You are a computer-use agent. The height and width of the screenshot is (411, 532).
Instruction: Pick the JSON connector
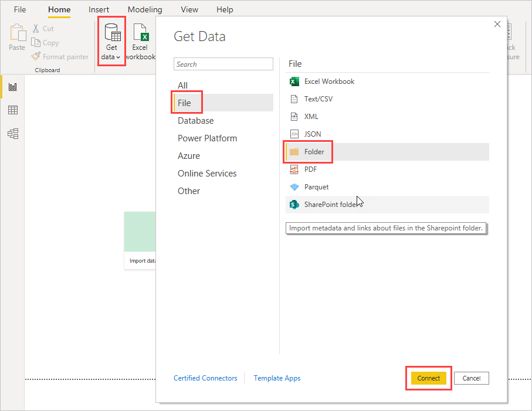coord(312,134)
